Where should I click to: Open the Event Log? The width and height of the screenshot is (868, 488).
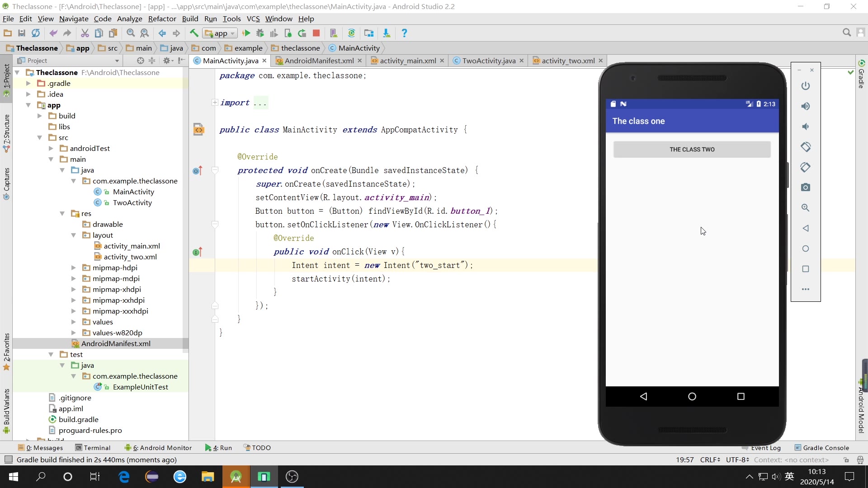766,448
